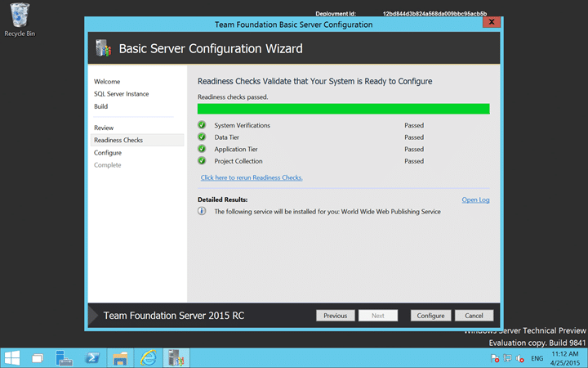The height and width of the screenshot is (368, 588).
Task: Click Passed status for System Verifications
Action: [414, 125]
